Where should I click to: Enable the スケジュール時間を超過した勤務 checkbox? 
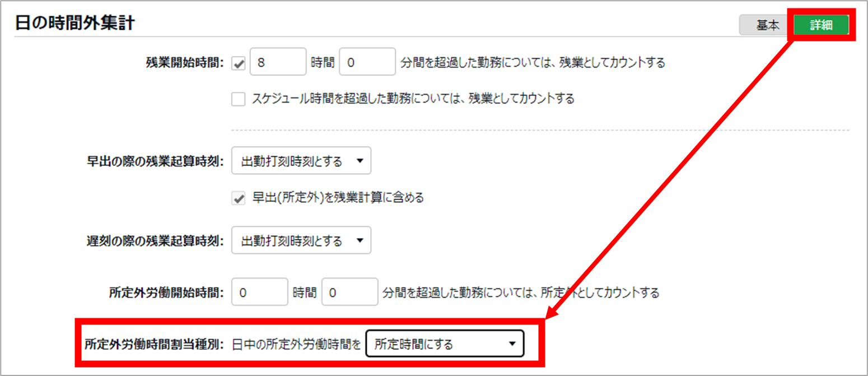tap(239, 99)
